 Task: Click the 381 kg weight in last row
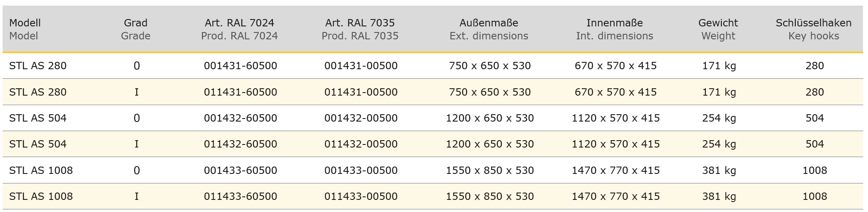point(719,196)
